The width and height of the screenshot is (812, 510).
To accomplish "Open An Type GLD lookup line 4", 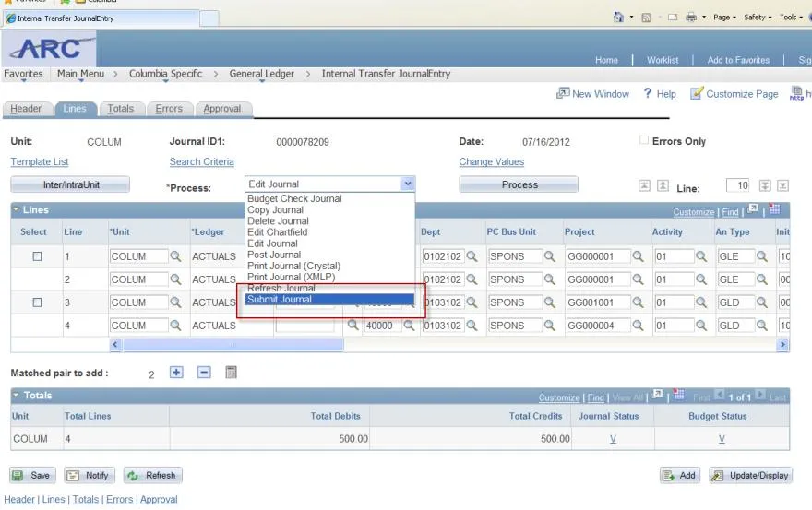I will point(762,326).
